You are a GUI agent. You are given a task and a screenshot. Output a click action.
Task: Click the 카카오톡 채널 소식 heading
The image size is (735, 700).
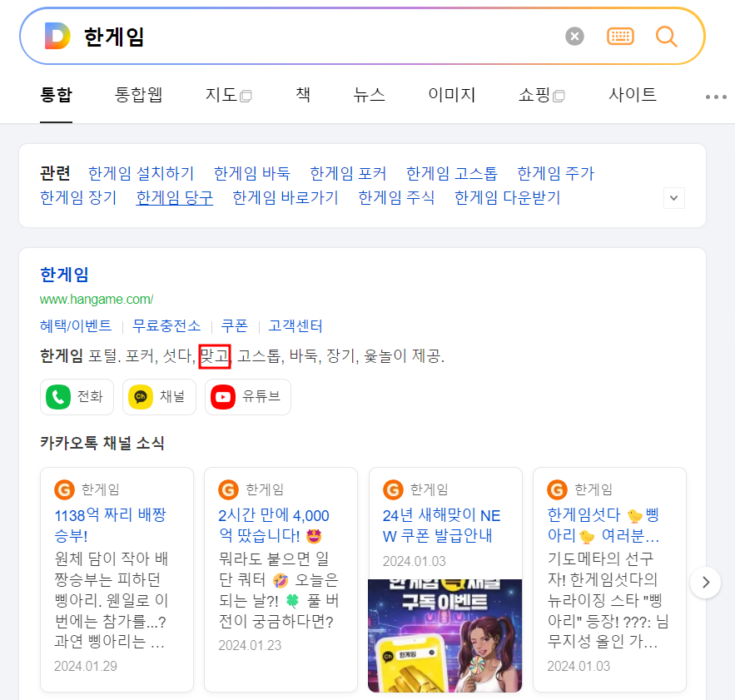tap(102, 443)
